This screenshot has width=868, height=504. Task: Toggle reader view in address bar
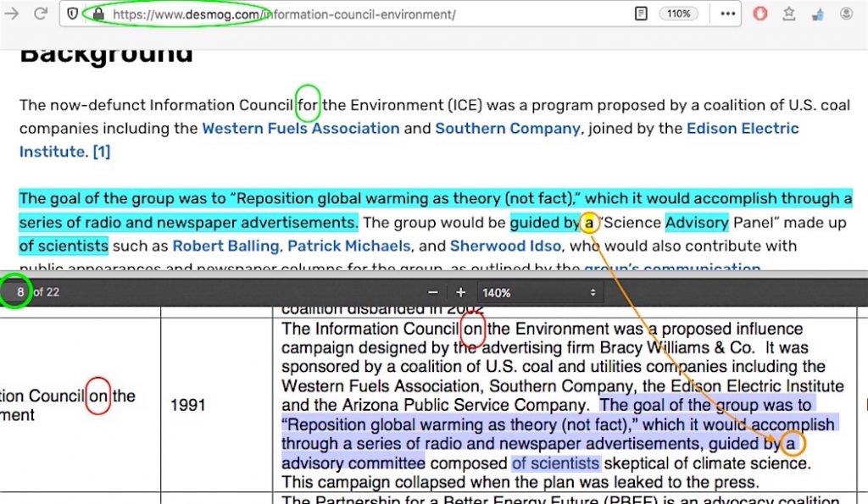642,14
